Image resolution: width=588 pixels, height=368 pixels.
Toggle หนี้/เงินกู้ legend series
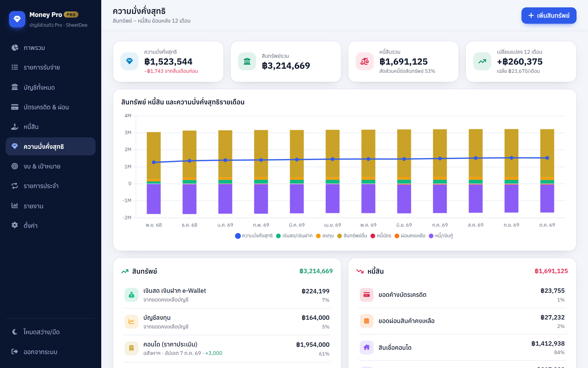click(441, 236)
